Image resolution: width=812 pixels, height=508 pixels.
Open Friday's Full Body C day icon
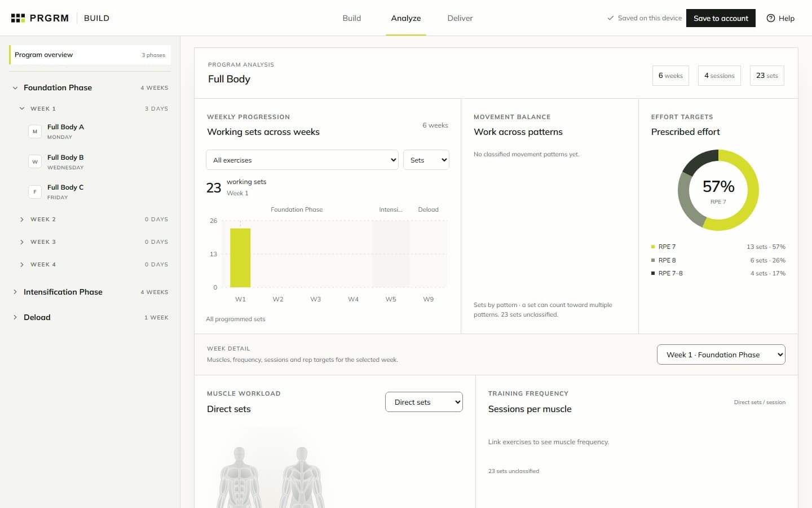[x=35, y=192]
